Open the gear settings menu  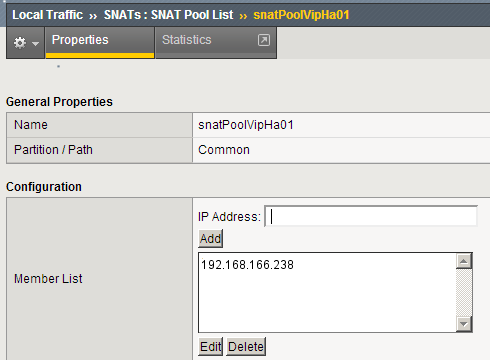tap(20, 43)
